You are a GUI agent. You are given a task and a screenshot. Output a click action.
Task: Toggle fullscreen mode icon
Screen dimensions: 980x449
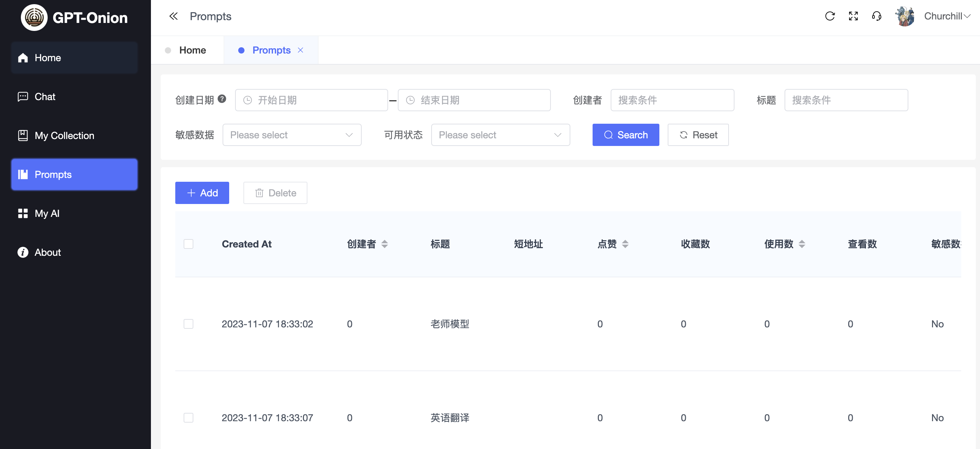click(x=853, y=16)
